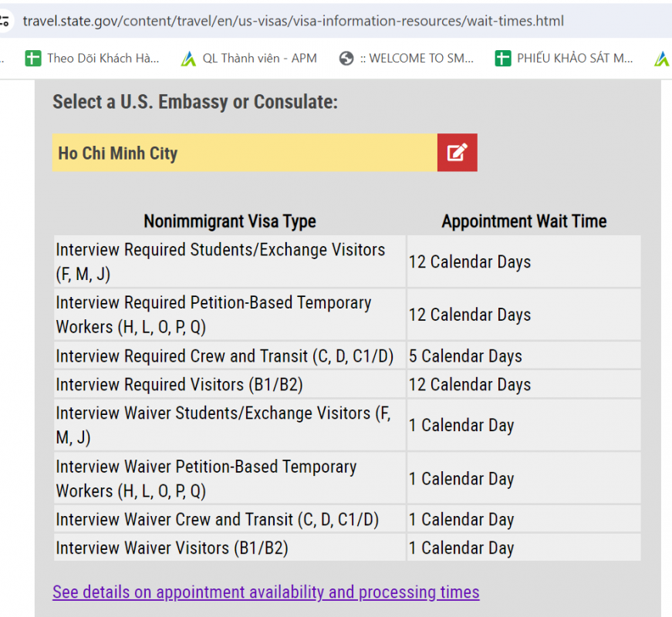Click Interview Required Petition-Based Temporary Workers row
The height and width of the screenshot is (617, 672).
[x=347, y=315]
